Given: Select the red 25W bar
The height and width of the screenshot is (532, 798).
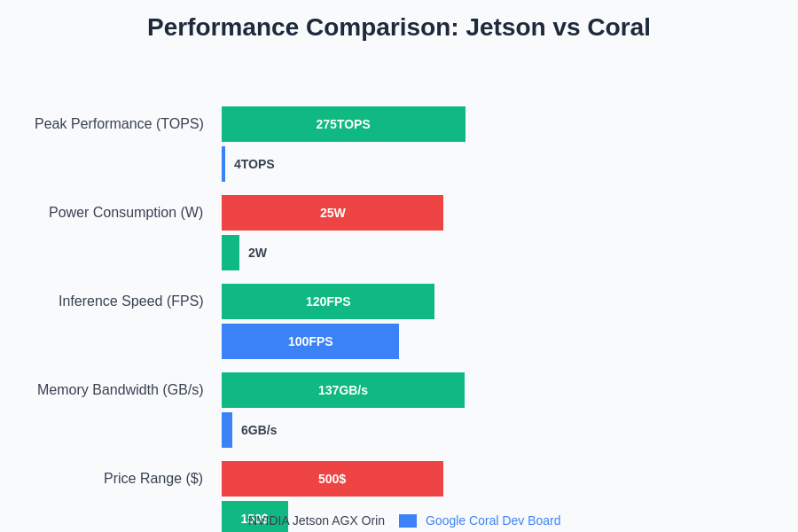Looking at the screenshot, I should (x=332, y=213).
